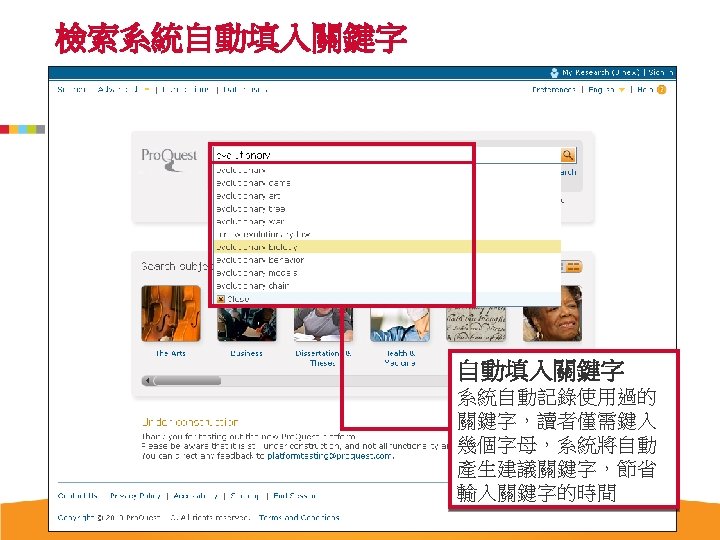The height and width of the screenshot is (540, 720).
Task: Click "Dissertations & Theses" label link
Action: (323, 358)
